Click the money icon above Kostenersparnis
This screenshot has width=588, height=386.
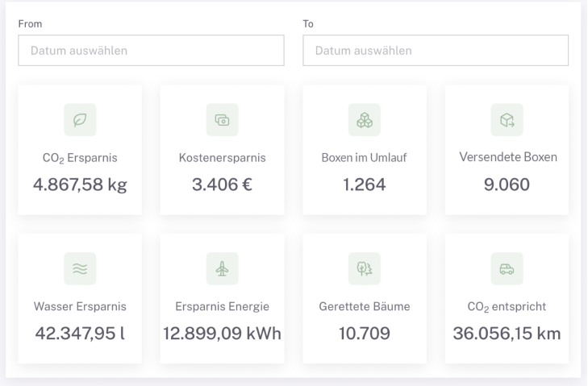pyautogui.click(x=222, y=119)
